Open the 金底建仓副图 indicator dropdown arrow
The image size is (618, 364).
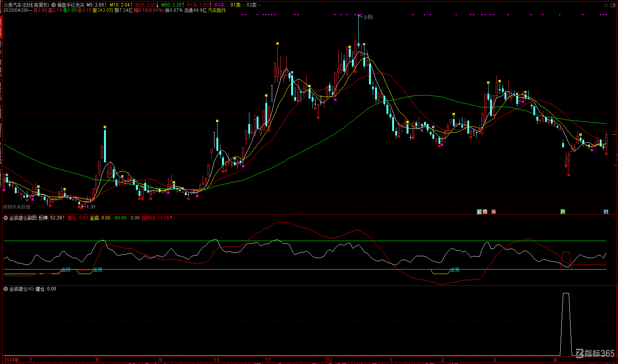6,218
